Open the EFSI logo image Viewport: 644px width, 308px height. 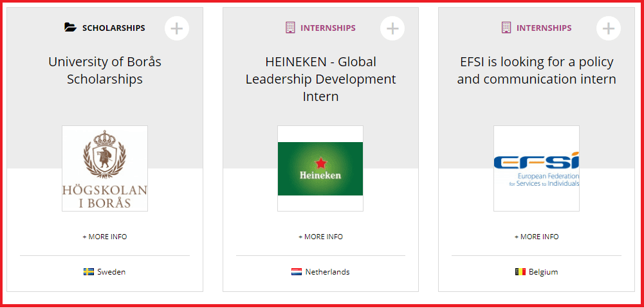coord(537,168)
